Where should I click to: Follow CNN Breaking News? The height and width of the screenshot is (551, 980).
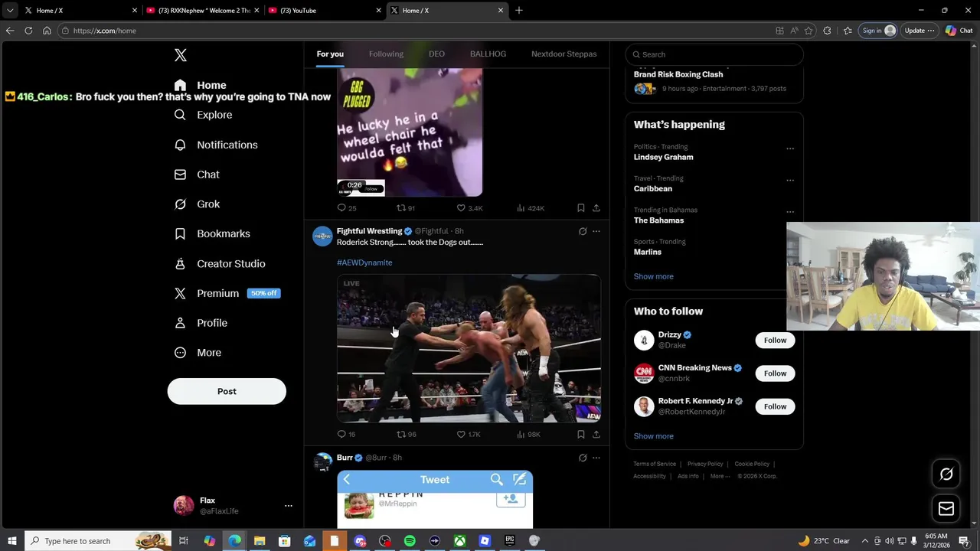click(x=775, y=373)
